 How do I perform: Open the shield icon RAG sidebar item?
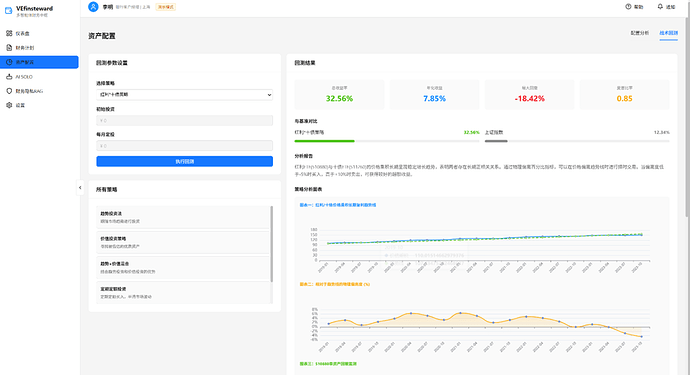coord(9,91)
